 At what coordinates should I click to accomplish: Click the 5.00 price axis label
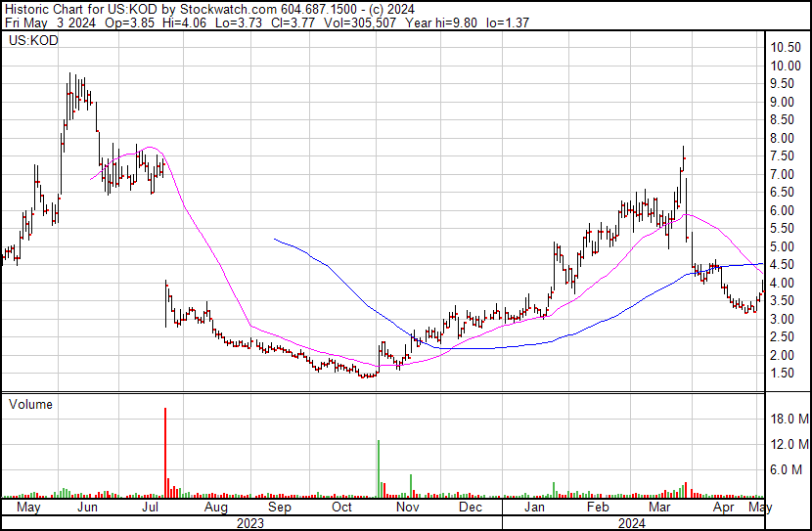[782, 246]
